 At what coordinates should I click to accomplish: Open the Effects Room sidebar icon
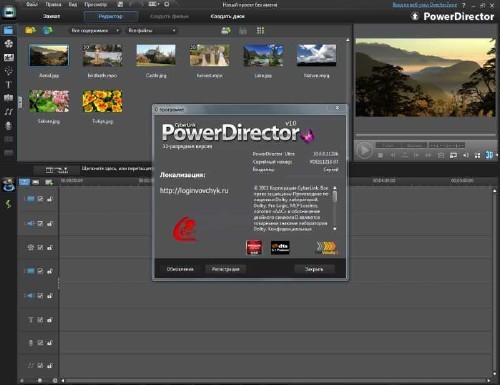pos(9,44)
